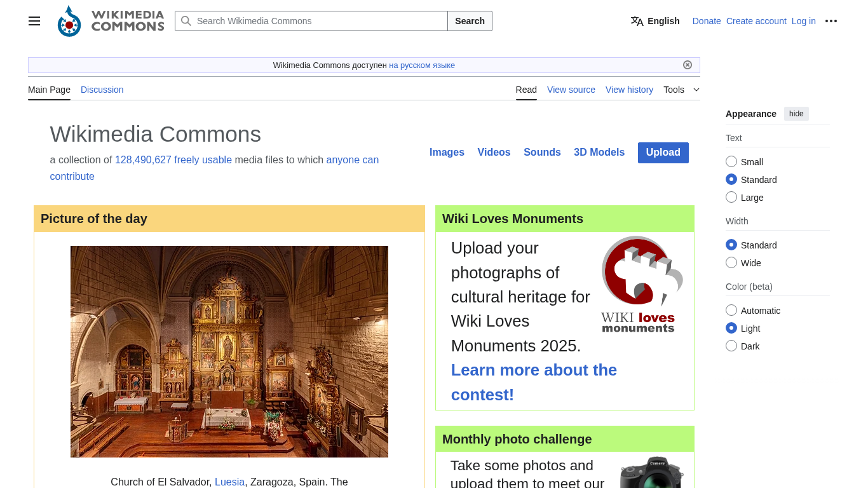Open the three-dot personal tools menu
Image resolution: width=868 pixels, height=488 pixels.
831,21
